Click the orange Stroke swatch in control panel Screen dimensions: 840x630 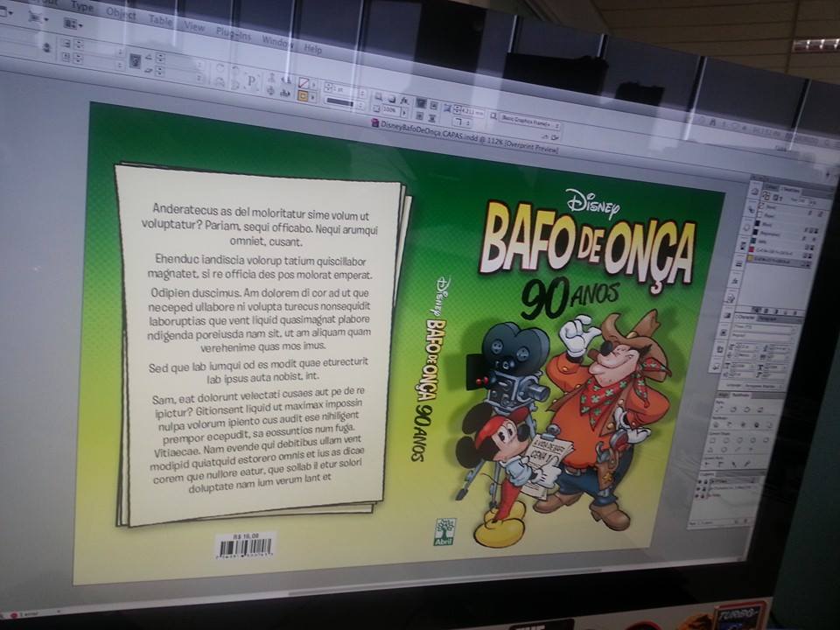click(x=303, y=96)
